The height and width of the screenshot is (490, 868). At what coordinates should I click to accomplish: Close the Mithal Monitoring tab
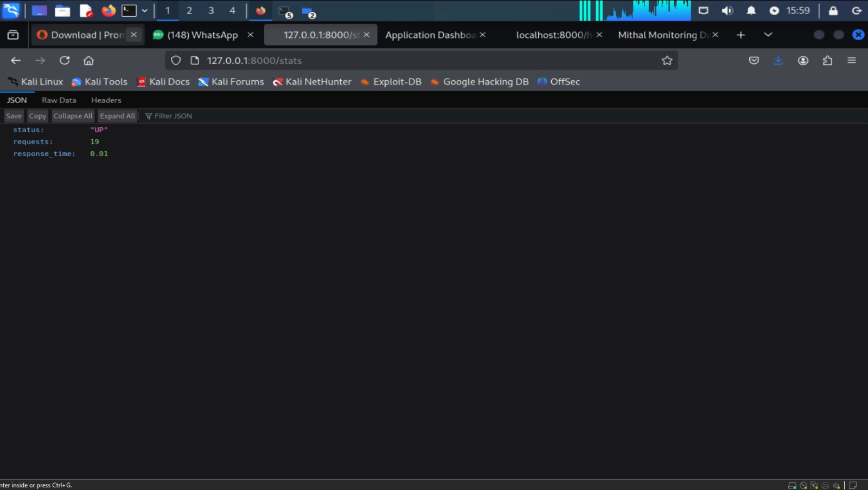click(716, 35)
